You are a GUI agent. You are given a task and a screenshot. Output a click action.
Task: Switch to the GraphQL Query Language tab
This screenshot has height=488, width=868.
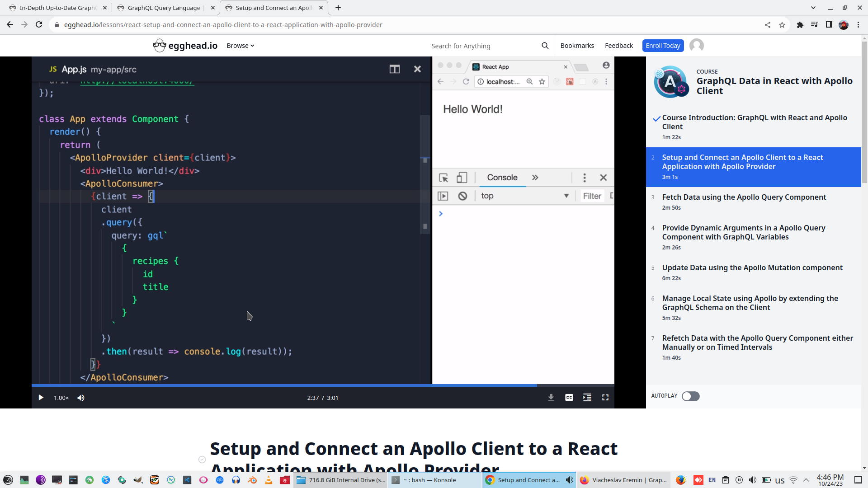click(x=164, y=8)
